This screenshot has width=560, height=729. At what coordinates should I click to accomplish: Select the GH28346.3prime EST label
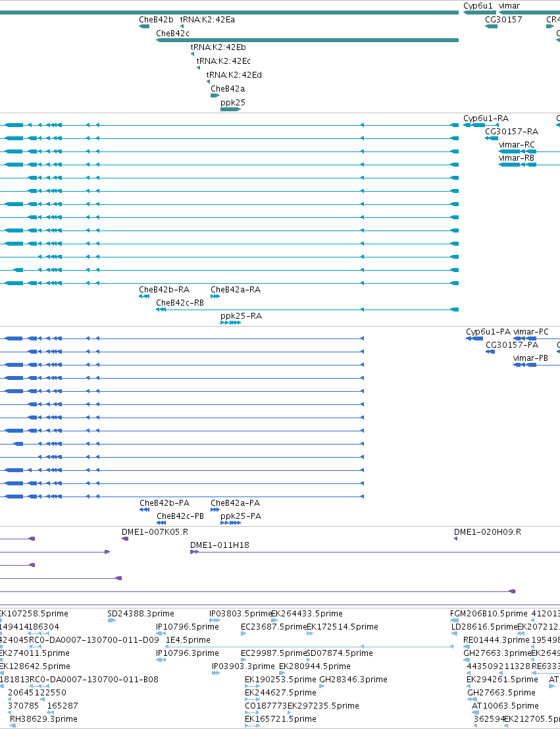(353, 679)
